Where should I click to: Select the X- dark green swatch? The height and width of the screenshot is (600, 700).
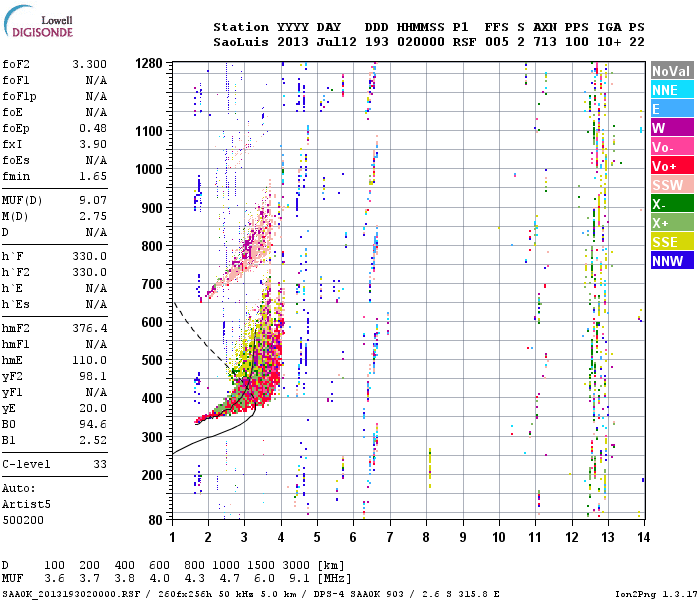coord(672,204)
